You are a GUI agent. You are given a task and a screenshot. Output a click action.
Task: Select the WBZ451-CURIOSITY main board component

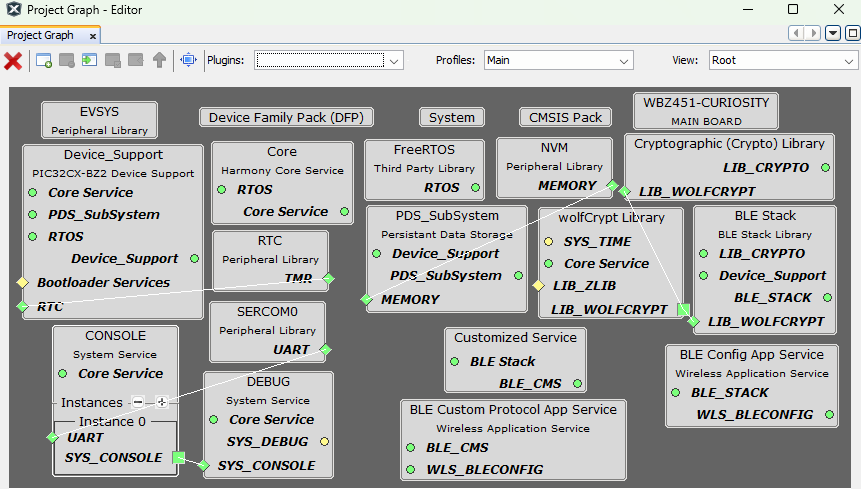coord(706,111)
